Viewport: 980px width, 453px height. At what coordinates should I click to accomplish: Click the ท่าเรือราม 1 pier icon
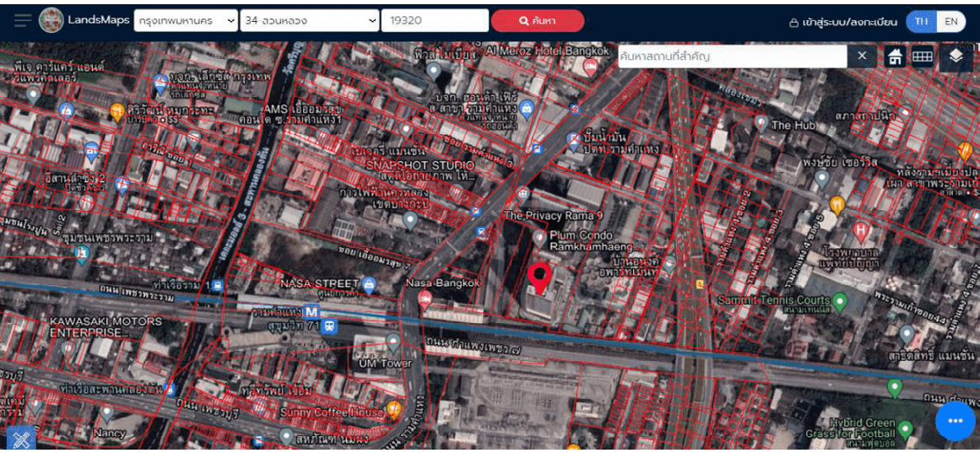pos(218,286)
